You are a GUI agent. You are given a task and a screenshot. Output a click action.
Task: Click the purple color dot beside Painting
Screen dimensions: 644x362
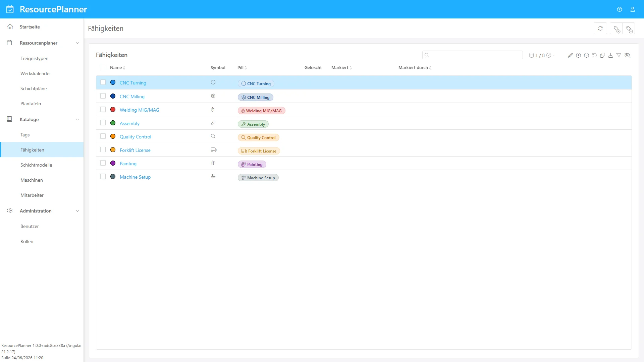[113, 163]
